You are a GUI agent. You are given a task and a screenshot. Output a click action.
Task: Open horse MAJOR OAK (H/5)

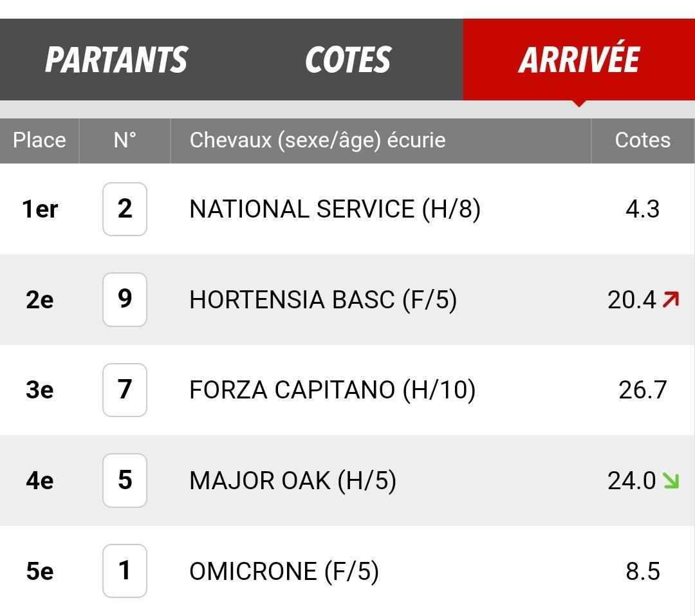click(293, 480)
